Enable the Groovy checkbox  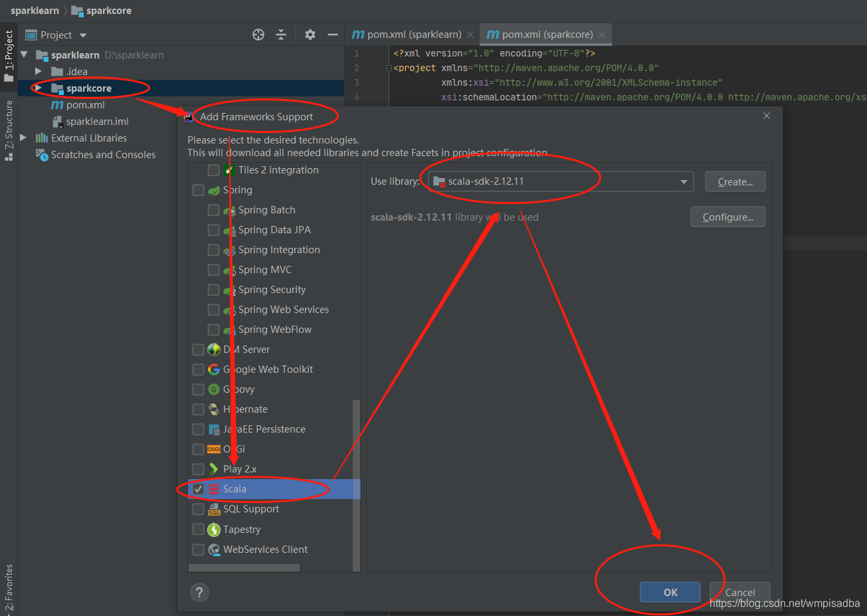pyautogui.click(x=198, y=389)
